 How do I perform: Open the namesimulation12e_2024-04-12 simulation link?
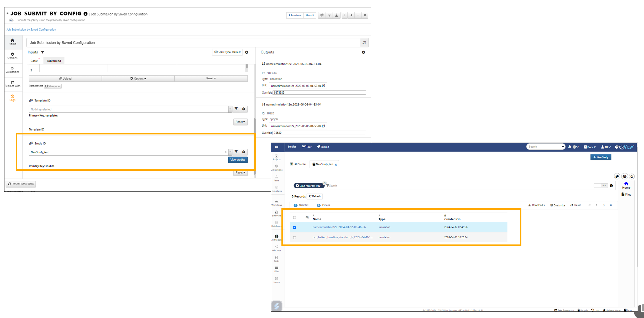point(339,227)
